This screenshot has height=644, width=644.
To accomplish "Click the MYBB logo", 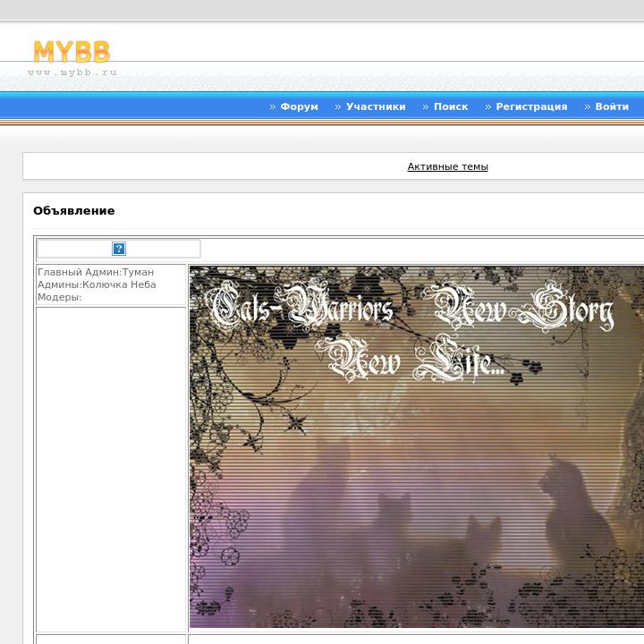I will [72, 51].
